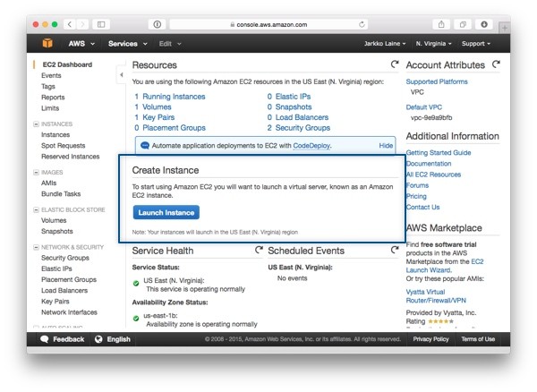Open Bundle Tasks in the sidebar
Viewport: 537px width, 392px height.
(61, 194)
